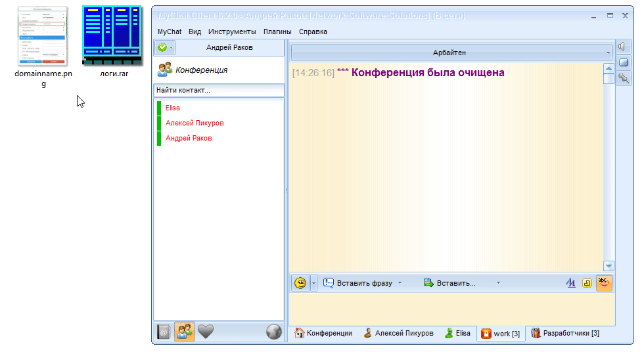Click the Вставить фразу button
The image size is (644, 352).
pyautogui.click(x=357, y=283)
